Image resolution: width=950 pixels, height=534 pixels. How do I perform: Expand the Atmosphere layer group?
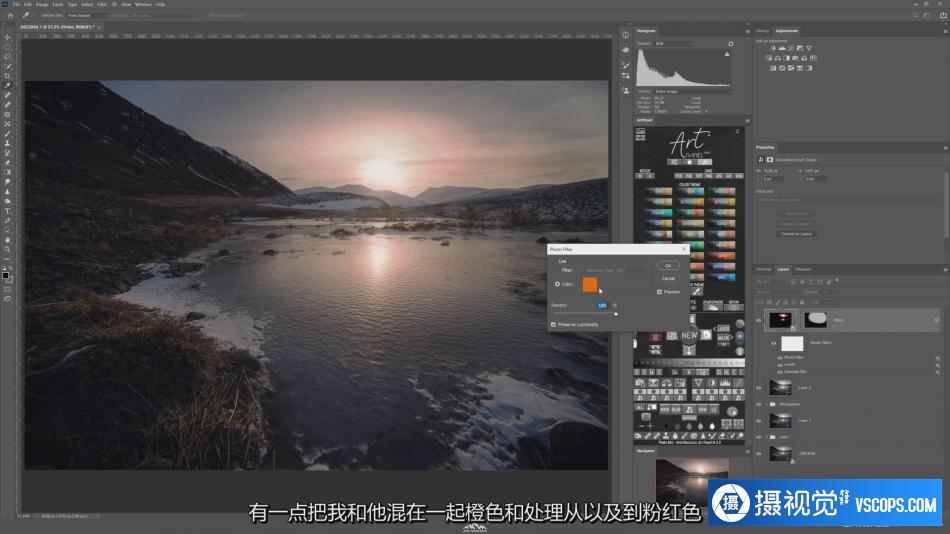[x=766, y=404]
